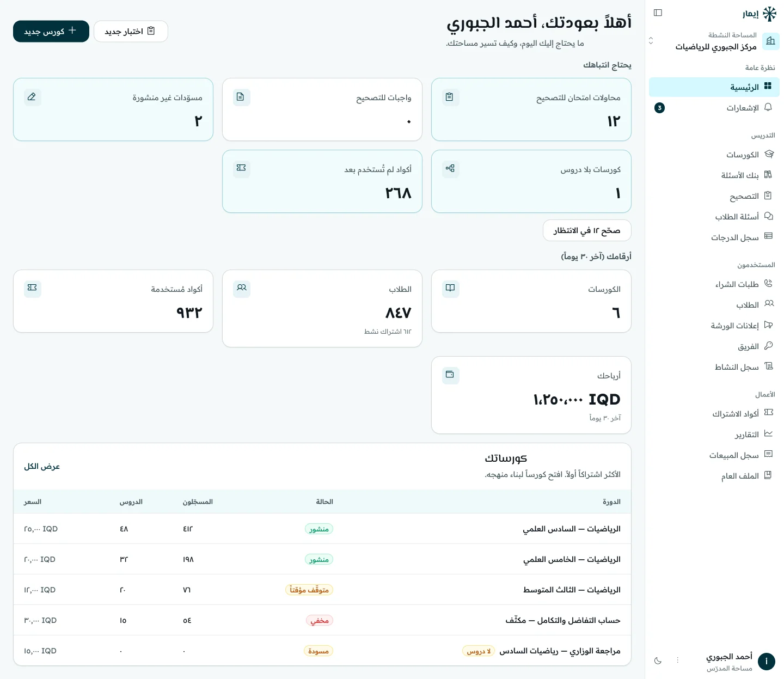Click the أسئلة الطلاب chat icon

coord(768,216)
